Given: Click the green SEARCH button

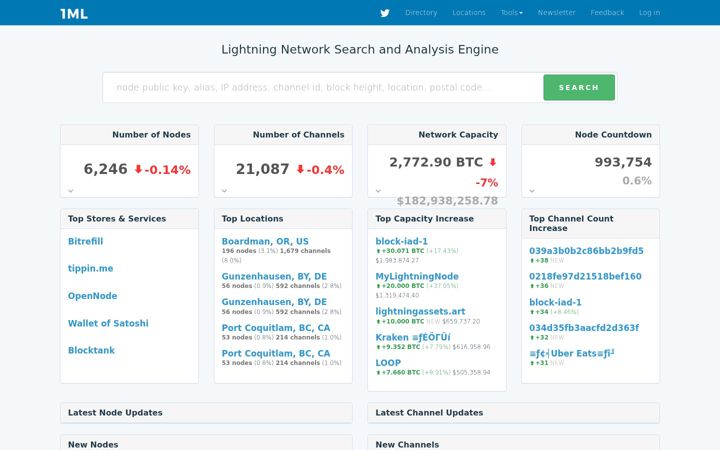Looking at the screenshot, I should (579, 87).
